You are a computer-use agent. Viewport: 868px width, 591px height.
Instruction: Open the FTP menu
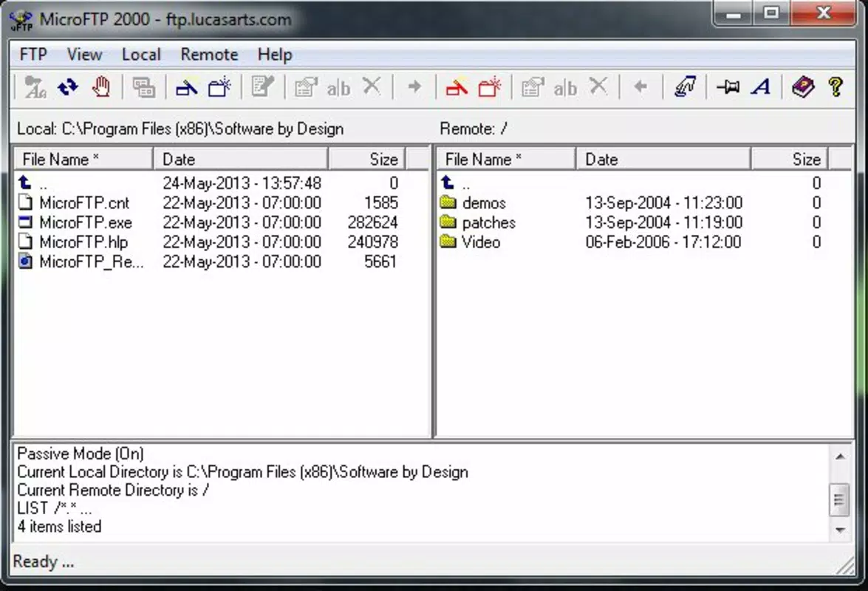[x=33, y=54]
